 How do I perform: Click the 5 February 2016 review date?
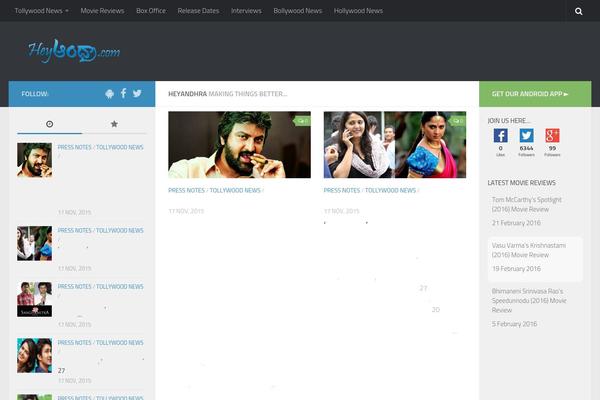coord(514,324)
